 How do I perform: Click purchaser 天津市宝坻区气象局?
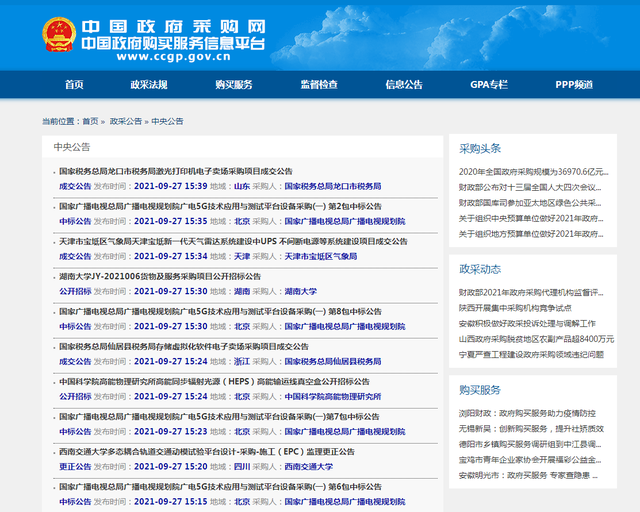click(x=321, y=256)
